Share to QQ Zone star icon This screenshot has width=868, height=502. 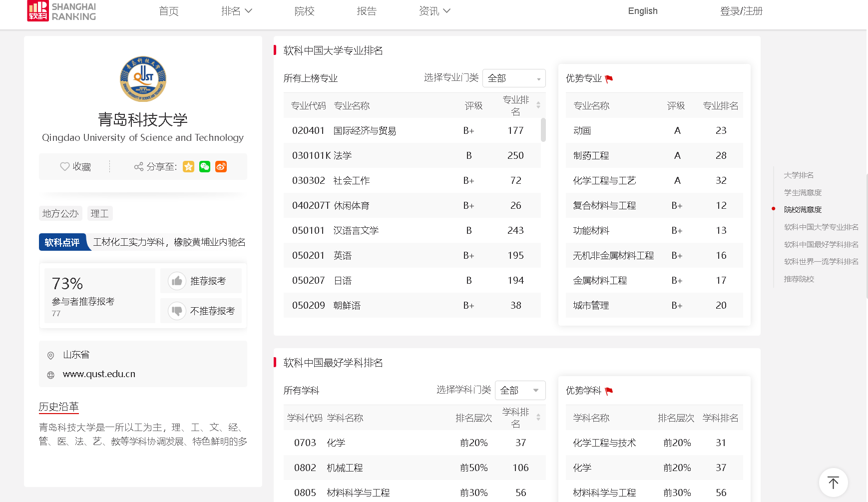188,166
